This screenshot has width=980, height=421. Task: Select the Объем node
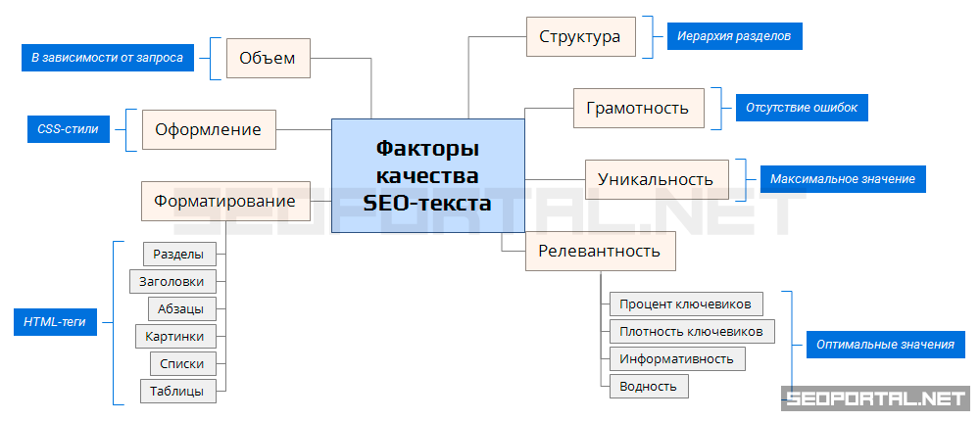pyautogui.click(x=268, y=58)
